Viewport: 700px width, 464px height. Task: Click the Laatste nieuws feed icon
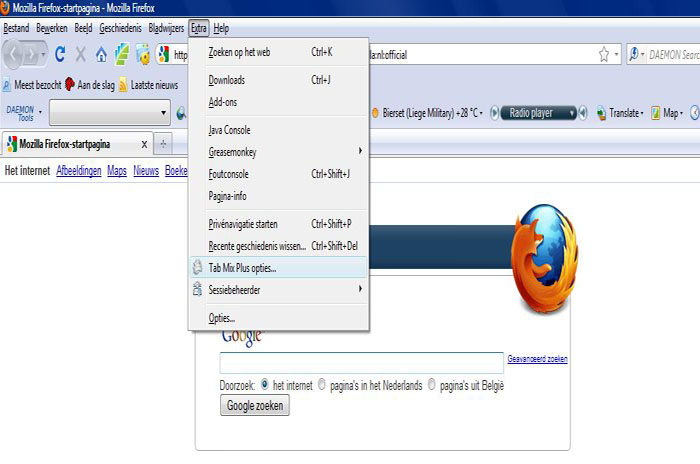click(x=123, y=85)
